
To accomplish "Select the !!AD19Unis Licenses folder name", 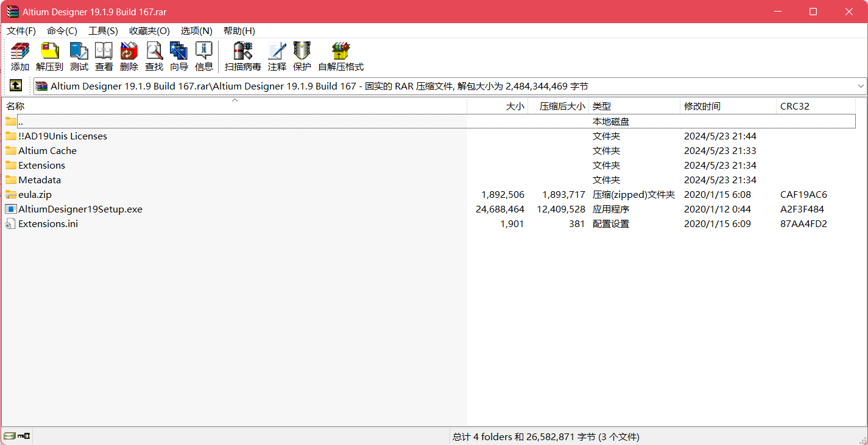I will [63, 136].
